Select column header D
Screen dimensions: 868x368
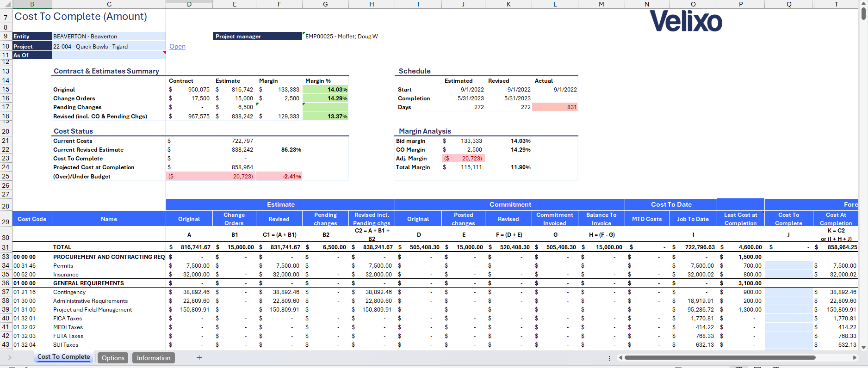[x=189, y=4]
